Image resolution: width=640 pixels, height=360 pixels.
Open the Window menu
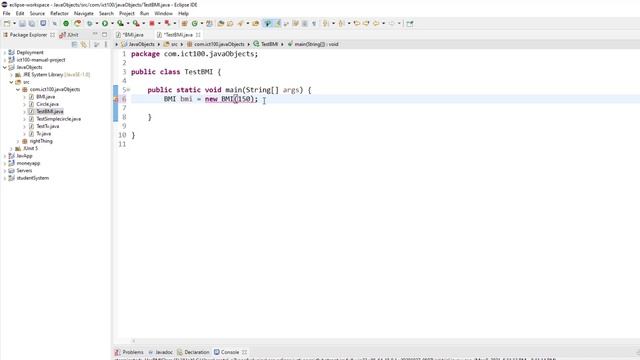point(163,13)
